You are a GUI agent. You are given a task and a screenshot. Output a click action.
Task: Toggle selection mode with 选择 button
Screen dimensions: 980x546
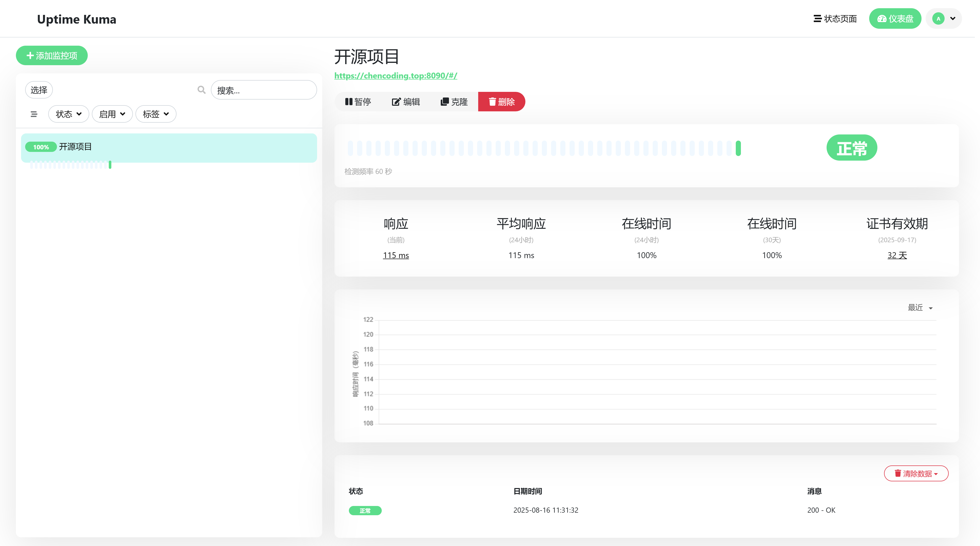coord(39,90)
